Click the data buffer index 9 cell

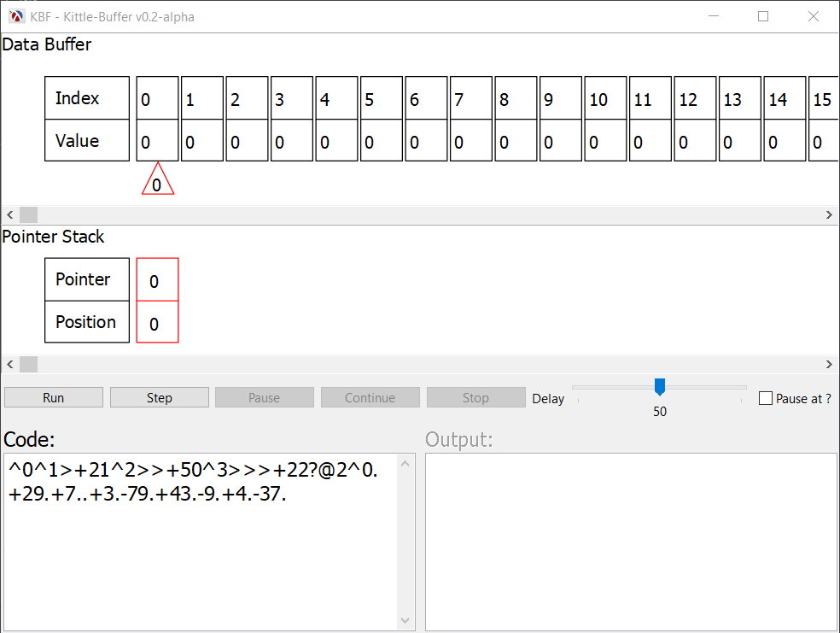click(x=561, y=98)
